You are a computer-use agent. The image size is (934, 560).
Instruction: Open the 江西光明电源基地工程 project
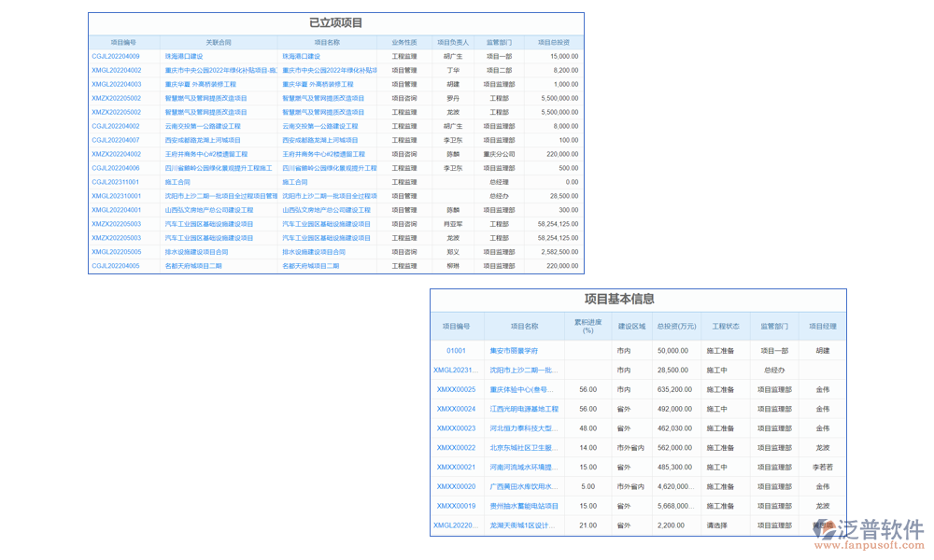point(524,409)
